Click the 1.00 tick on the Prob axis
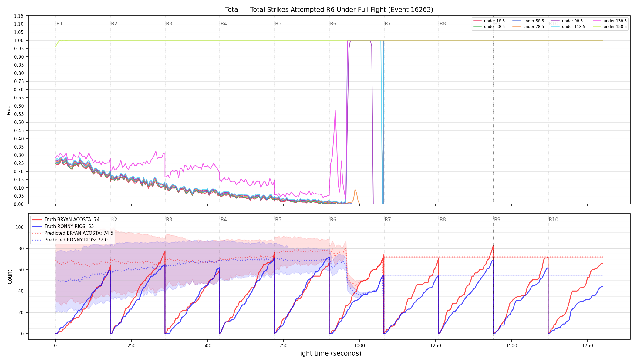 click(x=19, y=41)
